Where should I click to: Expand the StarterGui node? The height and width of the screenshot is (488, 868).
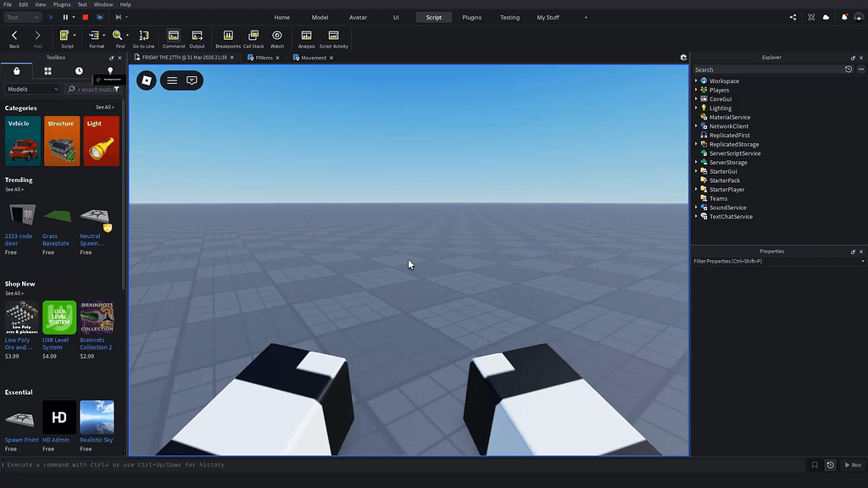[697, 171]
